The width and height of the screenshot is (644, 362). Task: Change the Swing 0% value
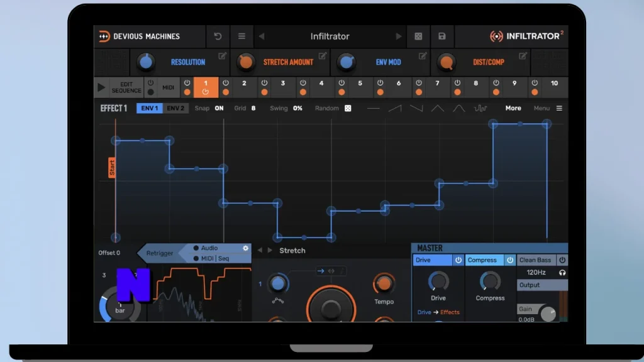pos(297,108)
